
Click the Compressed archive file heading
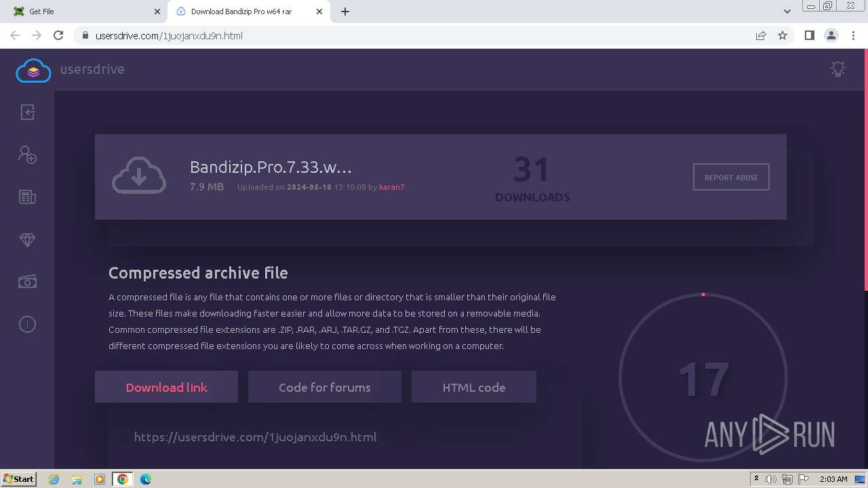[x=198, y=272]
